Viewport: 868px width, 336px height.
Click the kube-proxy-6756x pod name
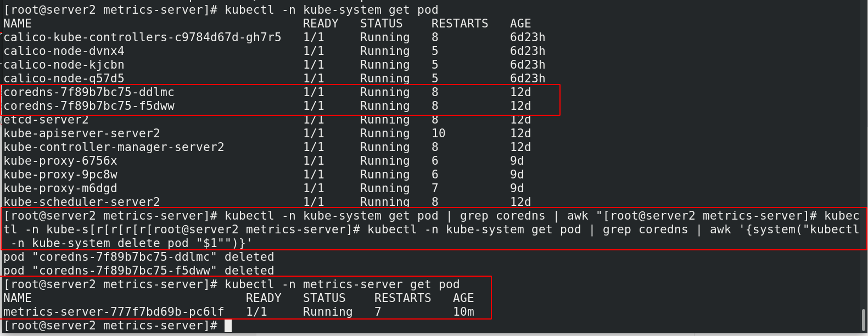(x=60, y=161)
